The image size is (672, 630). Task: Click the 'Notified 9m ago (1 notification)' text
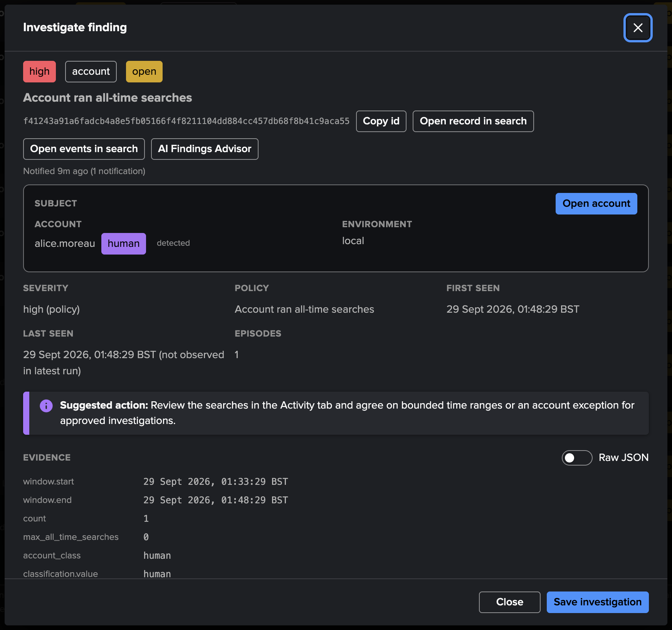coord(84,171)
